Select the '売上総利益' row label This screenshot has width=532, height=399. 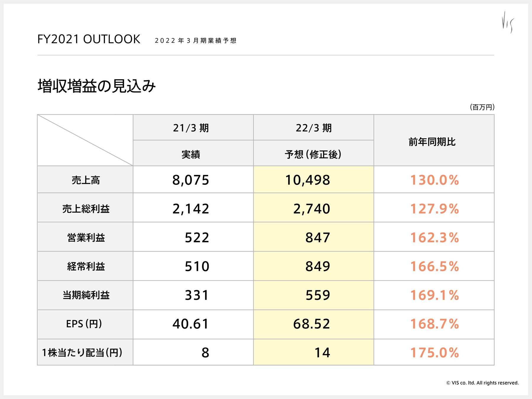[x=86, y=209]
